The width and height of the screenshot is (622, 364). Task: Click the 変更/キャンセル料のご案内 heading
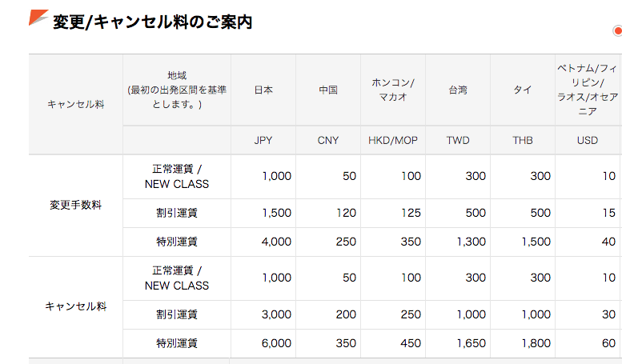(x=153, y=22)
